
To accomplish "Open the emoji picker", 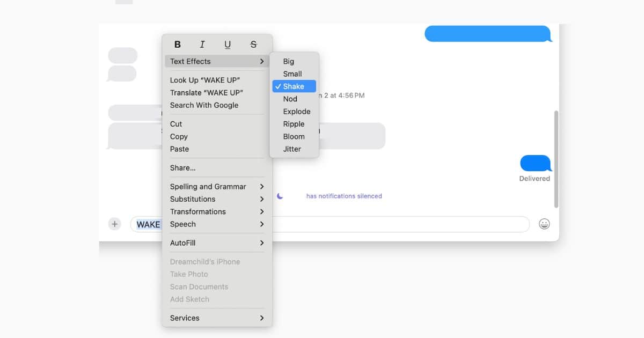I will pyautogui.click(x=544, y=224).
